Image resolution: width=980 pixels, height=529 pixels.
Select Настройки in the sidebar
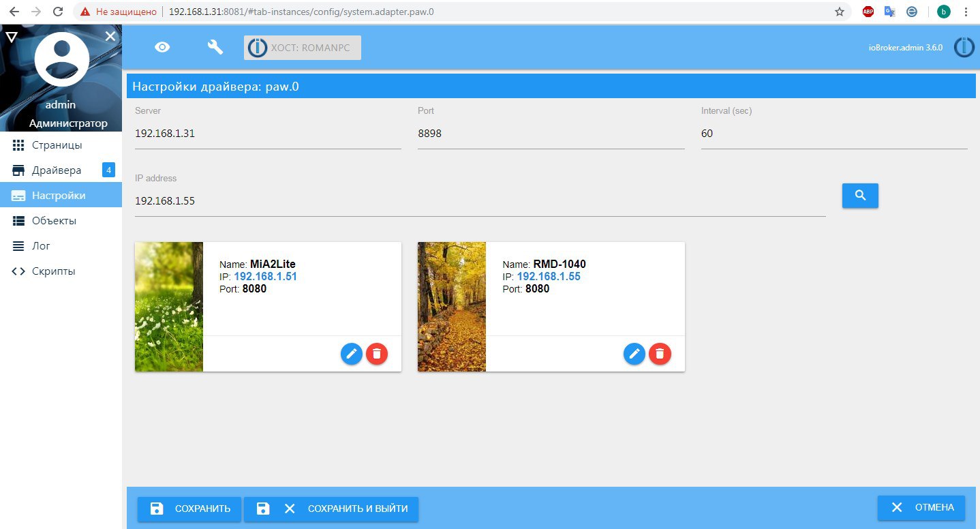(61, 196)
